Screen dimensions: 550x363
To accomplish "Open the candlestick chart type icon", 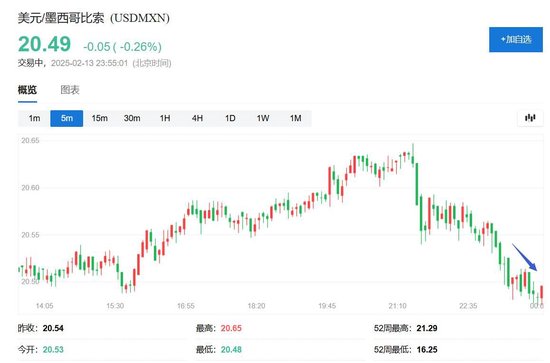I will (530, 118).
